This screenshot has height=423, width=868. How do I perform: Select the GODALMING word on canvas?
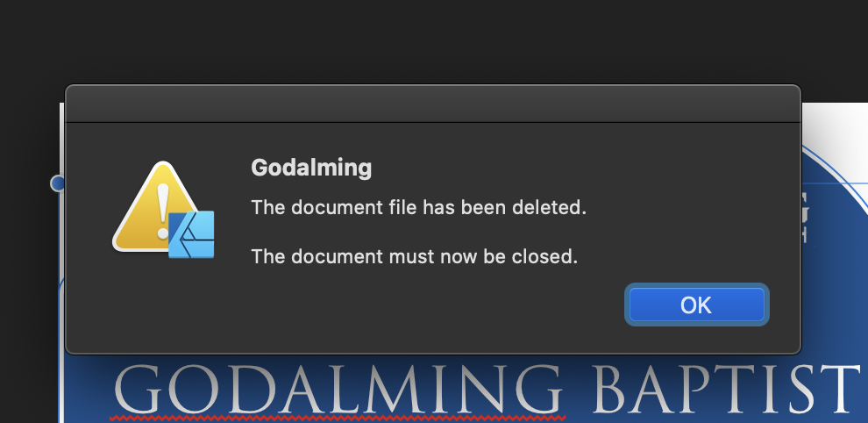pos(338,389)
